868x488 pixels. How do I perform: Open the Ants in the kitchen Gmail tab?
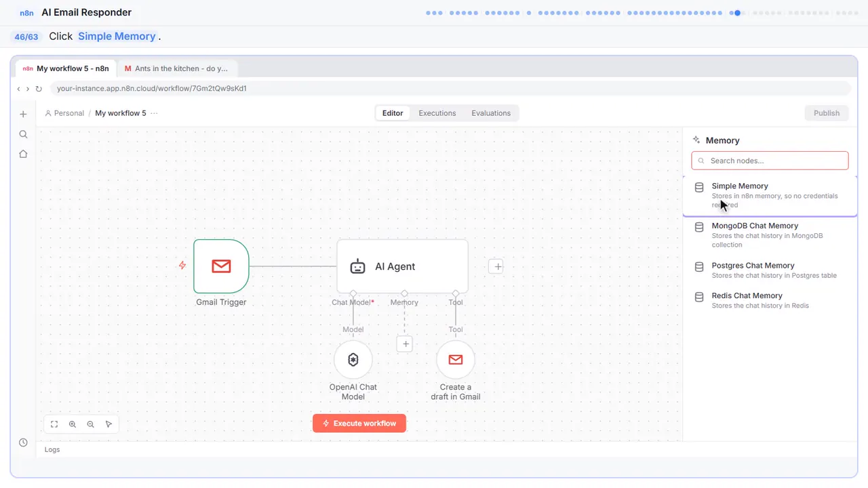176,68
